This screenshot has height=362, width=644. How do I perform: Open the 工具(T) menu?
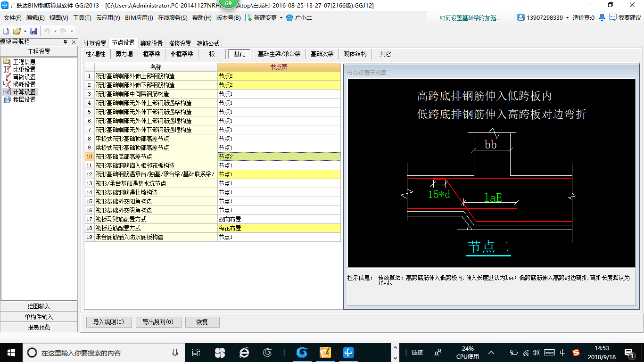82,18
